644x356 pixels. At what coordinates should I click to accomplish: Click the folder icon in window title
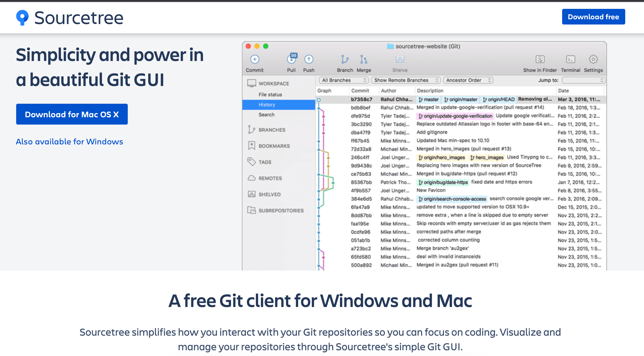390,46
